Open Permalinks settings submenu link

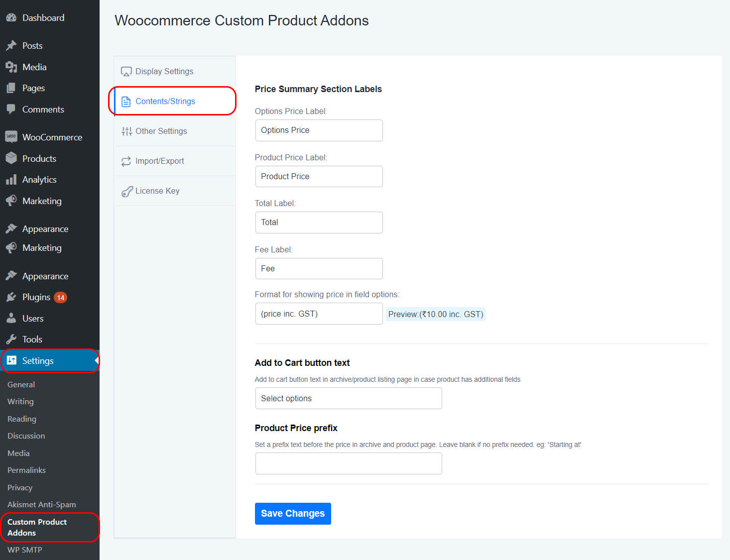click(x=26, y=470)
